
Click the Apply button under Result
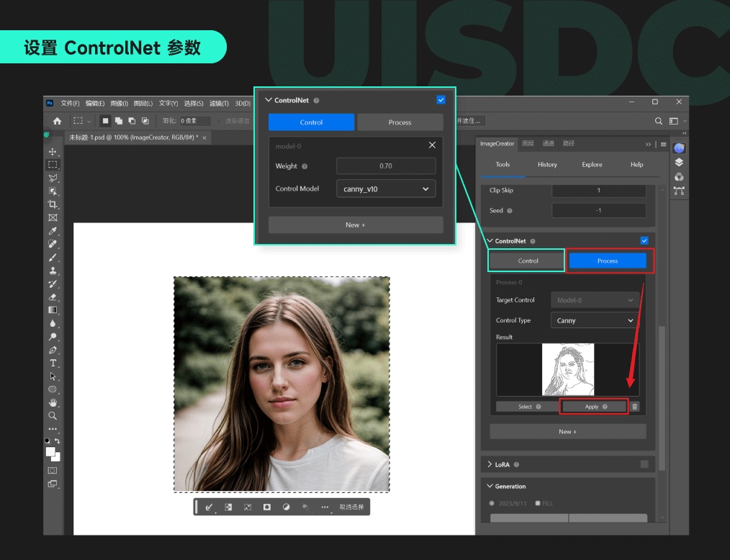click(592, 406)
